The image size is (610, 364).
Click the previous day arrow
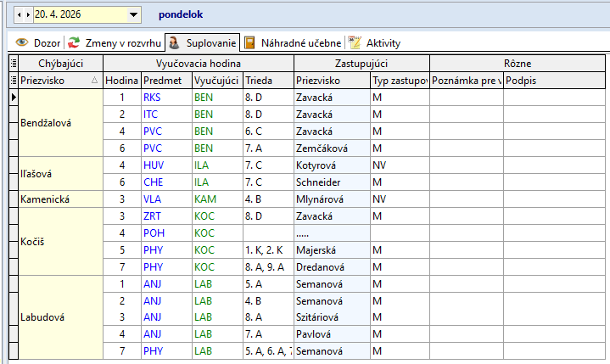point(19,14)
